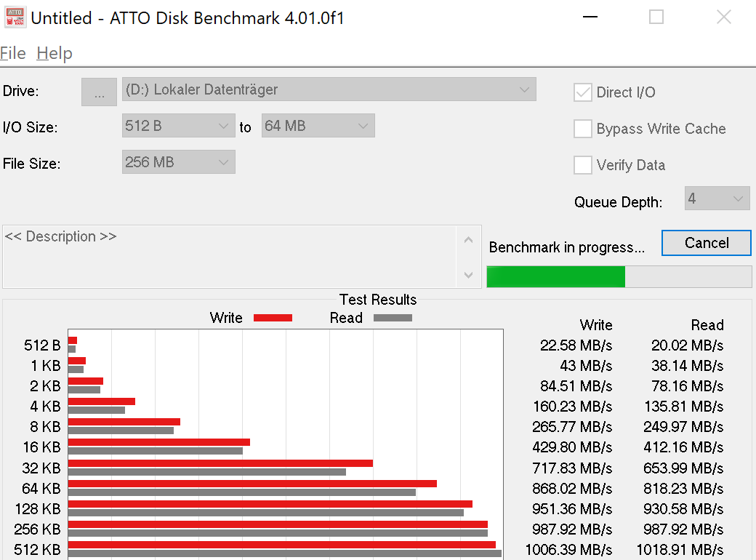Click into the Description text field

pos(229,257)
